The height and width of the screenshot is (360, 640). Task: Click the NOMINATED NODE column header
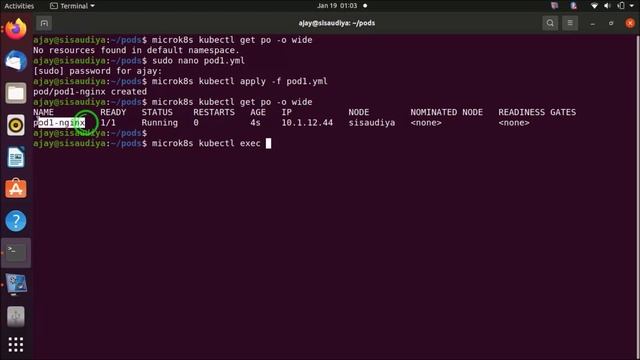[447, 112]
